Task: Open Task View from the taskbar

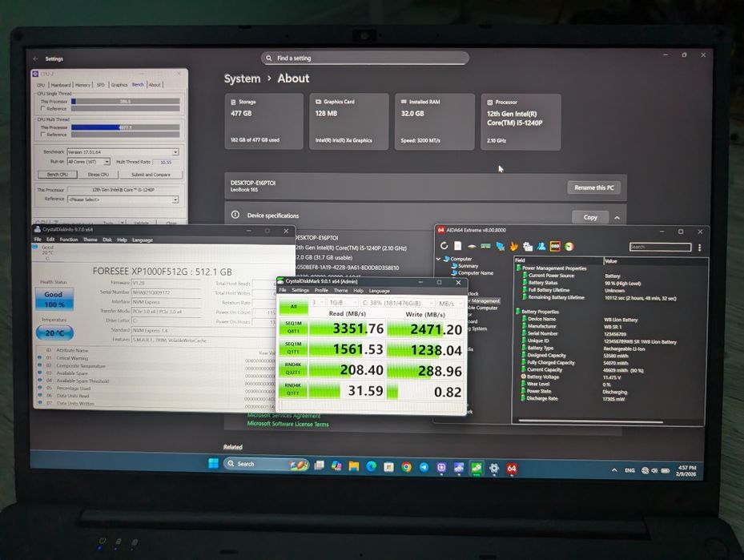Action: [x=319, y=465]
